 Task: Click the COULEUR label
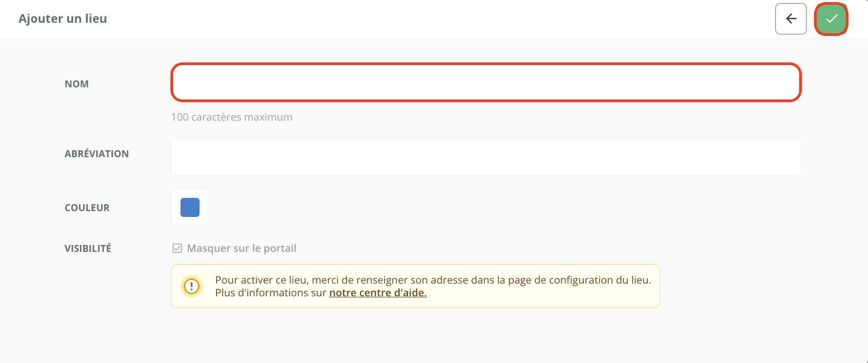click(x=87, y=208)
